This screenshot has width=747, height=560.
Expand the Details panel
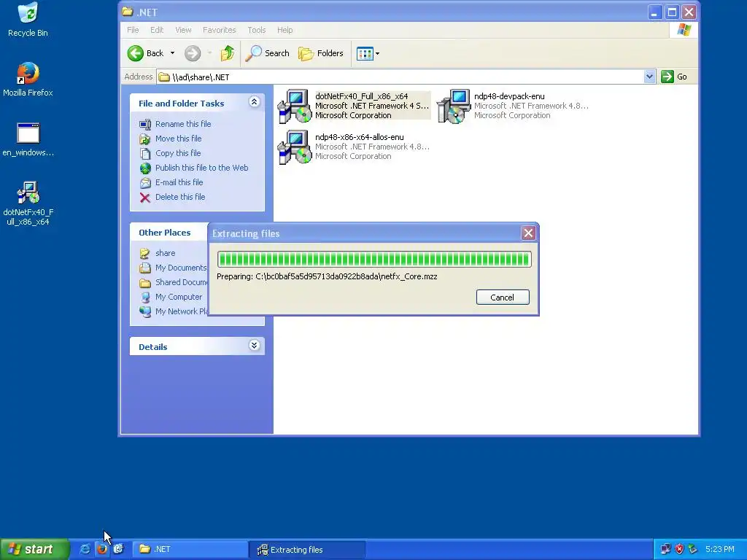[255, 346]
